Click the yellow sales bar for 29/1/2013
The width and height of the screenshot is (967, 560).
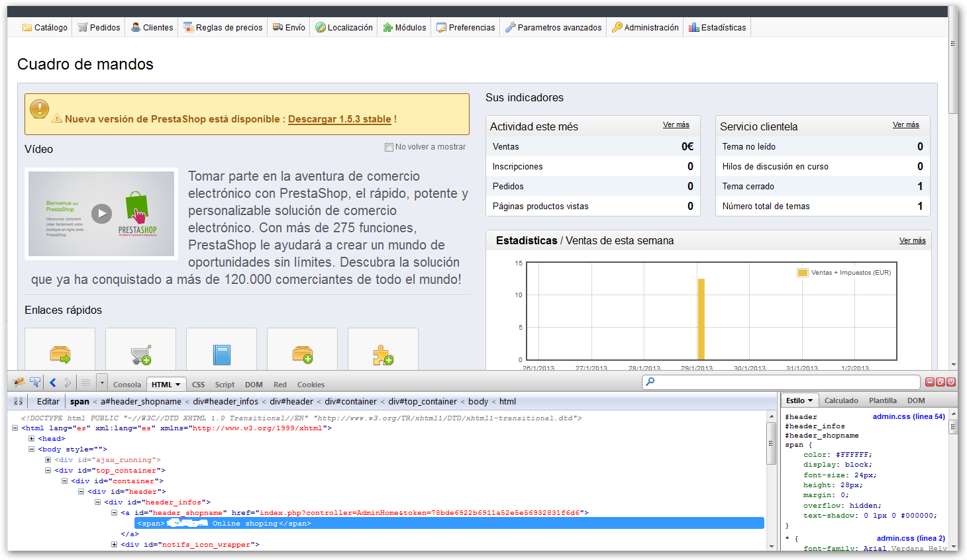pos(701,319)
